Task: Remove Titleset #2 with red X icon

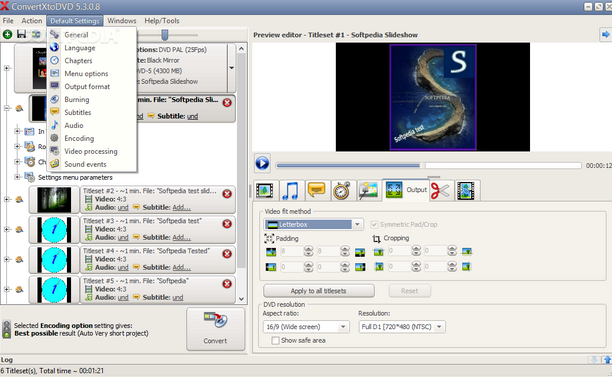Action: point(227,194)
